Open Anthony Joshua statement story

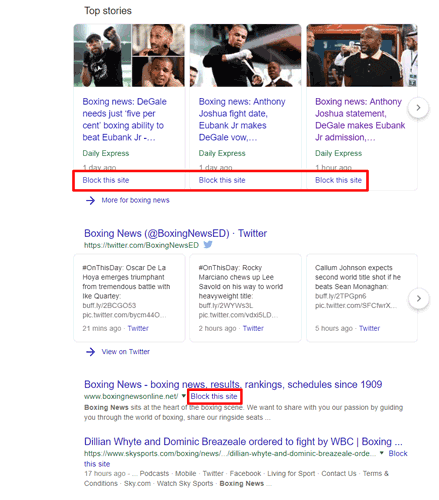[x=360, y=119]
